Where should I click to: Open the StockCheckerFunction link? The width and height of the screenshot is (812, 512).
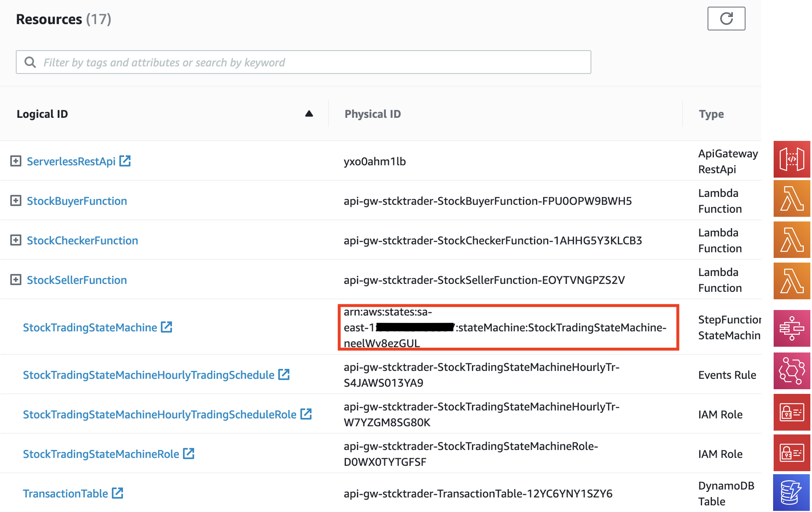(x=82, y=240)
